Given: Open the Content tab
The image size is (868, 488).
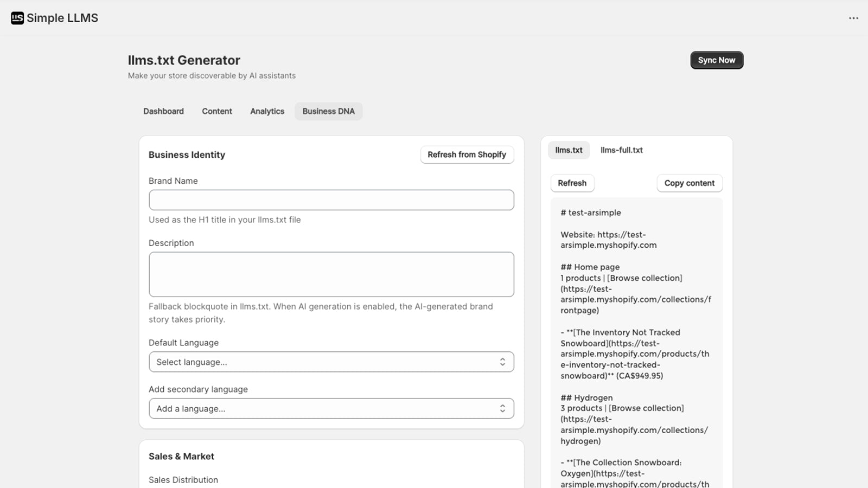Looking at the screenshot, I should 216,111.
